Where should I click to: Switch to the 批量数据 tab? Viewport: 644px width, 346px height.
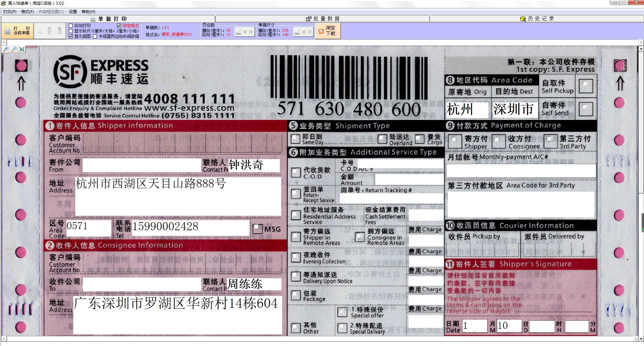(323, 19)
